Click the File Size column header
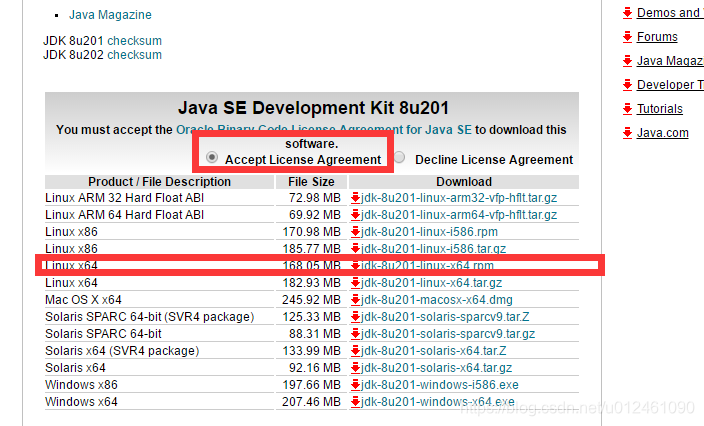This screenshot has height=426, width=704. [x=311, y=182]
